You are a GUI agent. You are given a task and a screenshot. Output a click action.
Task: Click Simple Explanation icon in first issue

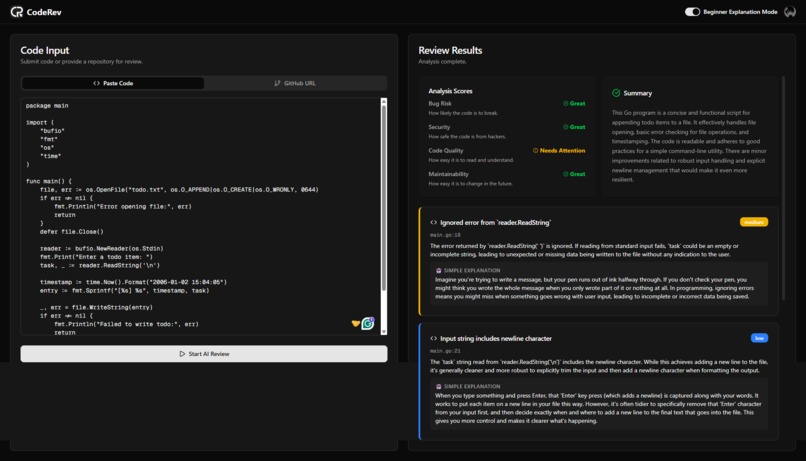point(438,270)
